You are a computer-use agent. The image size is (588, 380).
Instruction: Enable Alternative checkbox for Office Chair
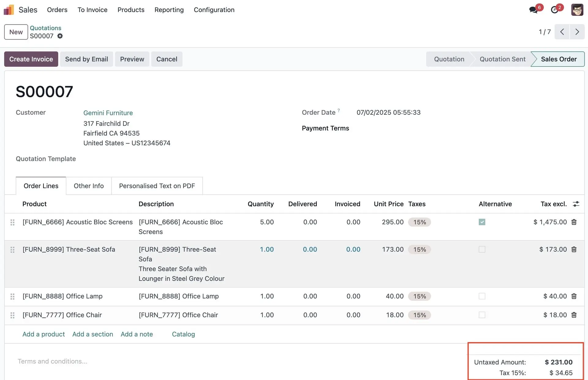click(x=482, y=315)
